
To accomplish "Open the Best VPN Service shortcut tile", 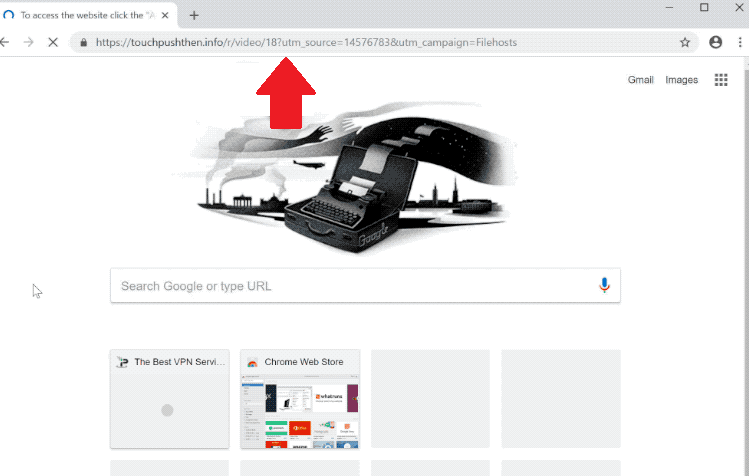I will click(169, 399).
